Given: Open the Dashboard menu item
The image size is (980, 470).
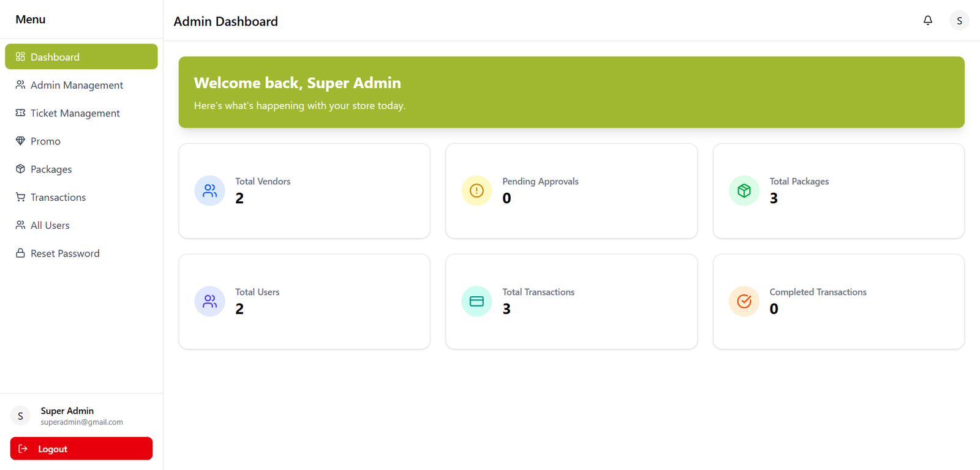Looking at the screenshot, I should pos(81,57).
